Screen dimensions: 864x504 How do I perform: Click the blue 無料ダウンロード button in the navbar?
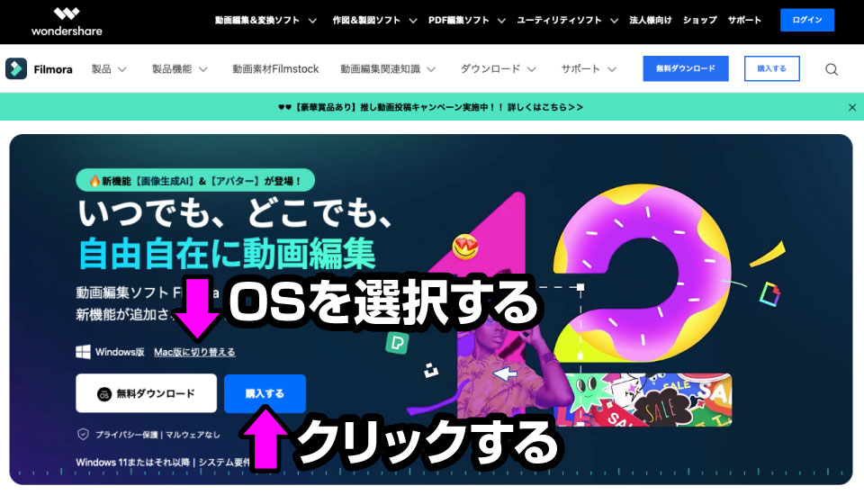686,69
